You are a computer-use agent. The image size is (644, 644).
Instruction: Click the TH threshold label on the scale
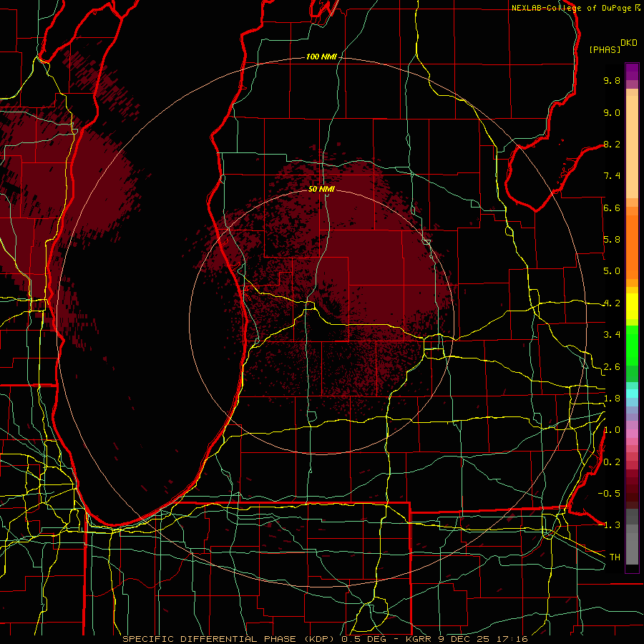click(x=615, y=557)
